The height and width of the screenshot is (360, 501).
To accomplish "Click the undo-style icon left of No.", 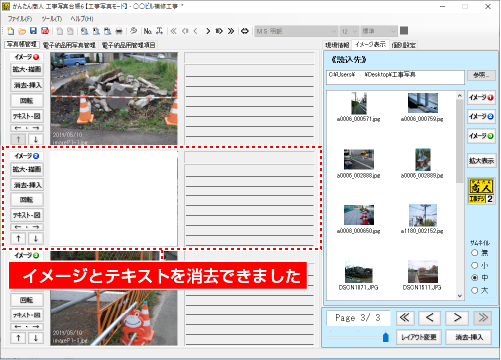I will pos(133,31).
